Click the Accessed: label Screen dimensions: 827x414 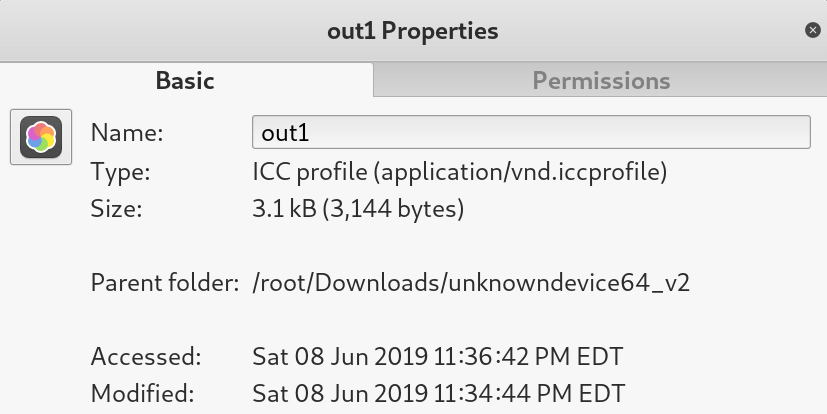point(146,357)
